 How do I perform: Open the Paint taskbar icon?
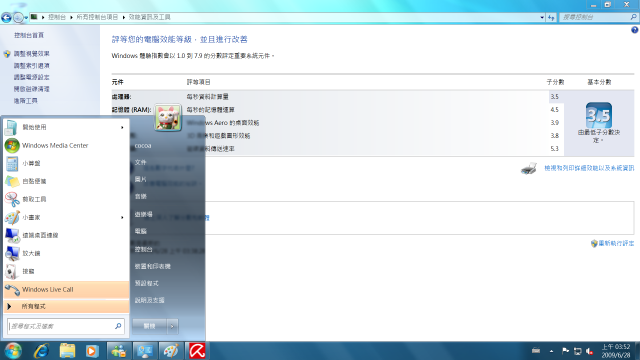click(171, 351)
